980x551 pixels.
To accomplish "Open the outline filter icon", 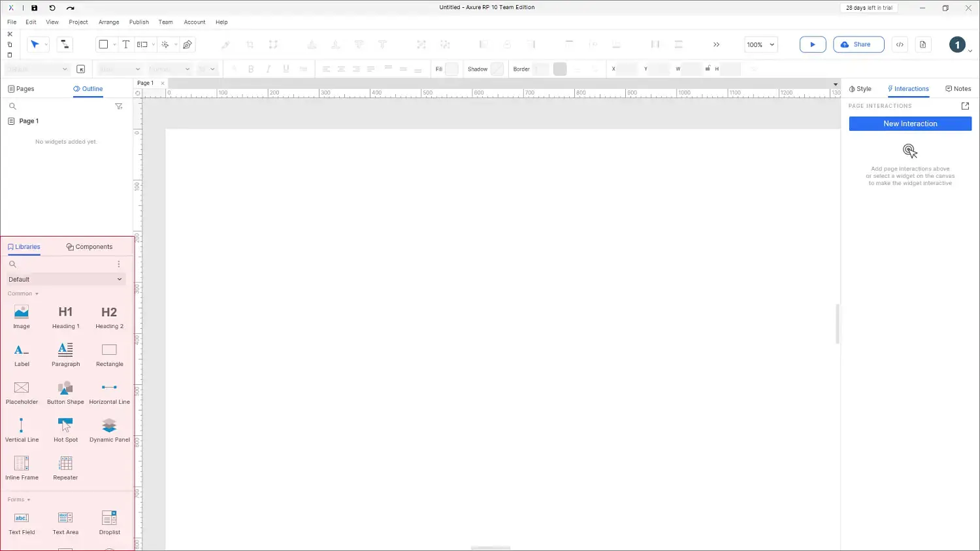I will coord(119,106).
